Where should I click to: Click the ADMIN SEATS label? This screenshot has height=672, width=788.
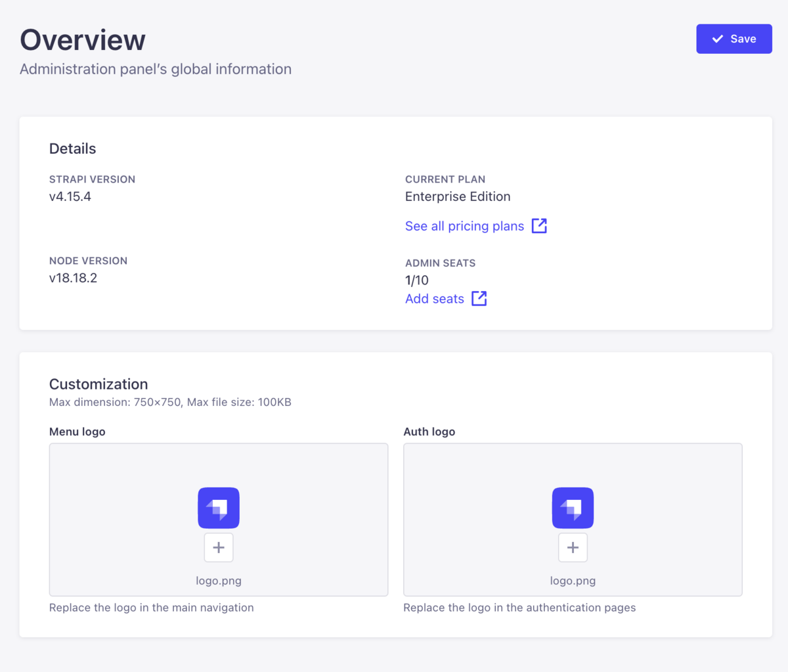(x=441, y=263)
